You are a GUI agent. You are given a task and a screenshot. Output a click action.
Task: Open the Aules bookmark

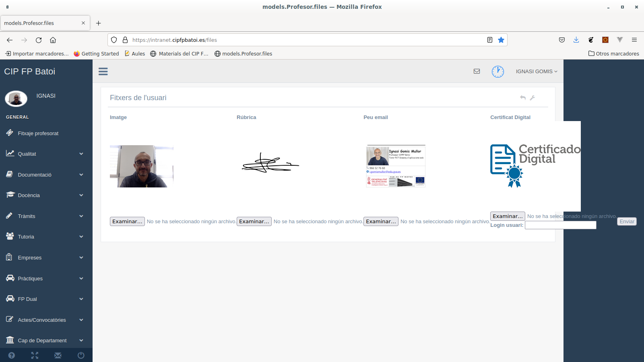[x=135, y=53]
